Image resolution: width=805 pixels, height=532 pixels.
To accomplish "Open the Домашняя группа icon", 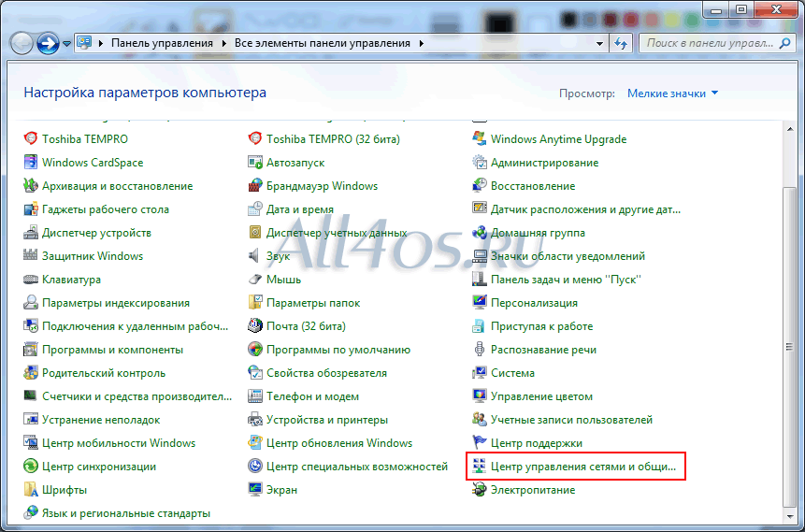I will pyautogui.click(x=480, y=232).
